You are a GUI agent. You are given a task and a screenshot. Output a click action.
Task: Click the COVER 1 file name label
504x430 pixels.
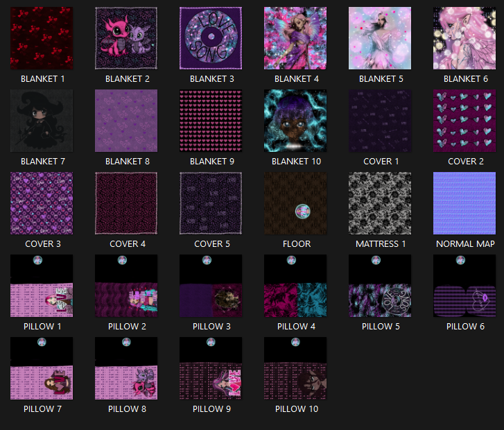(x=381, y=162)
